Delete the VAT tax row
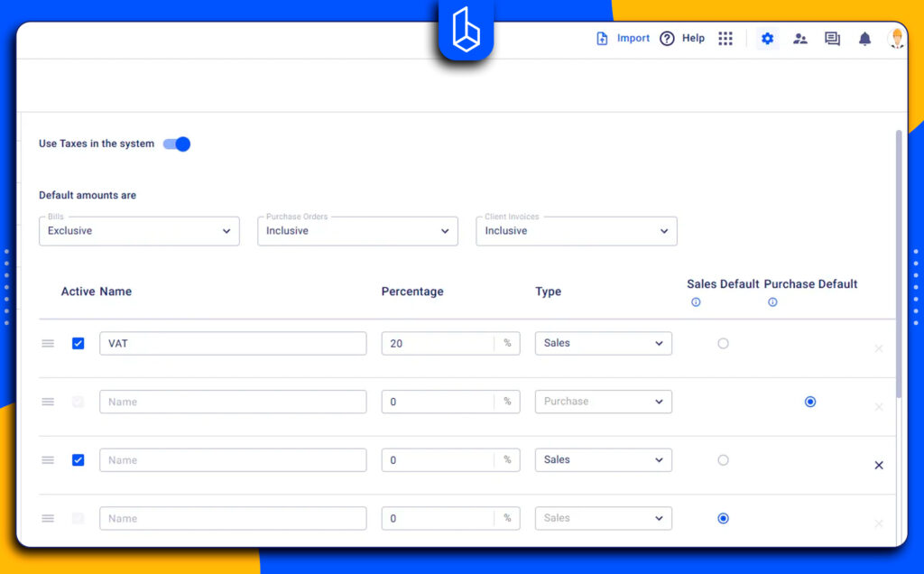924x574 pixels. [x=879, y=348]
